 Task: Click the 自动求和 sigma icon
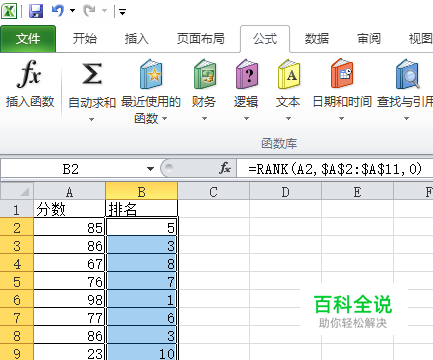pos(92,74)
